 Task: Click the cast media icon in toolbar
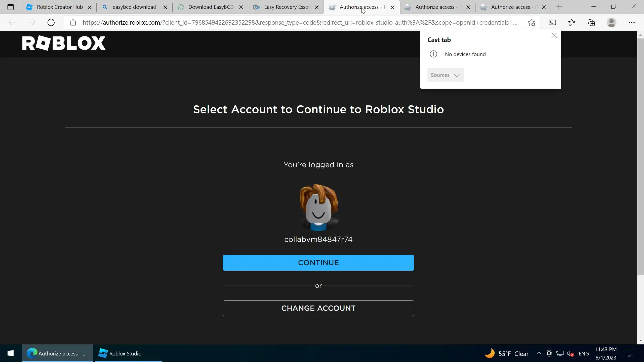pyautogui.click(x=552, y=23)
